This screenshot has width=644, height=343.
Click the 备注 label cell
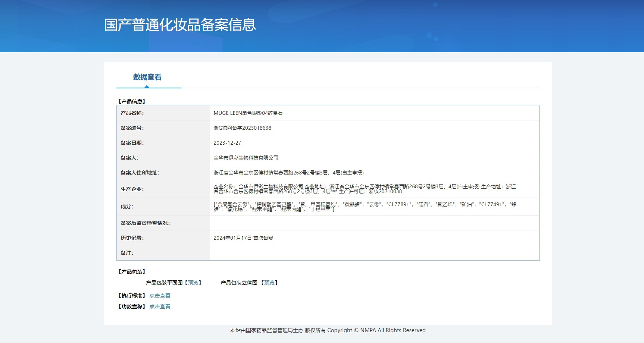(163, 253)
